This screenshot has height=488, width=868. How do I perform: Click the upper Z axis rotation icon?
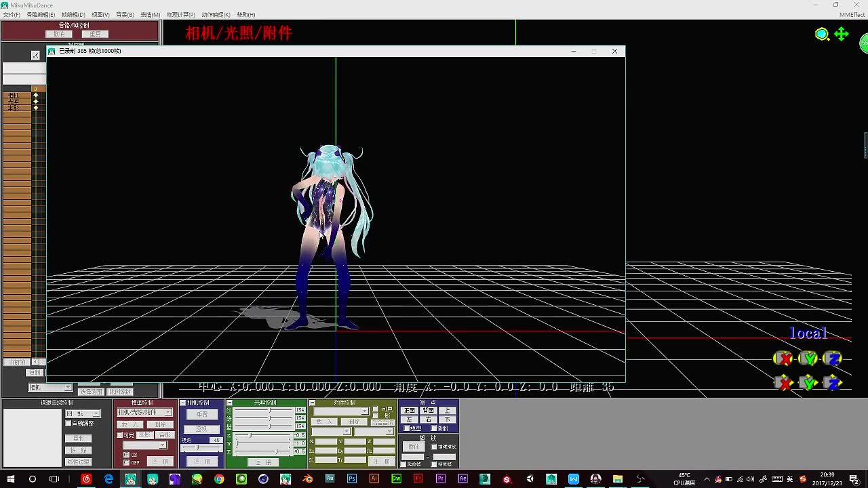pyautogui.click(x=833, y=359)
